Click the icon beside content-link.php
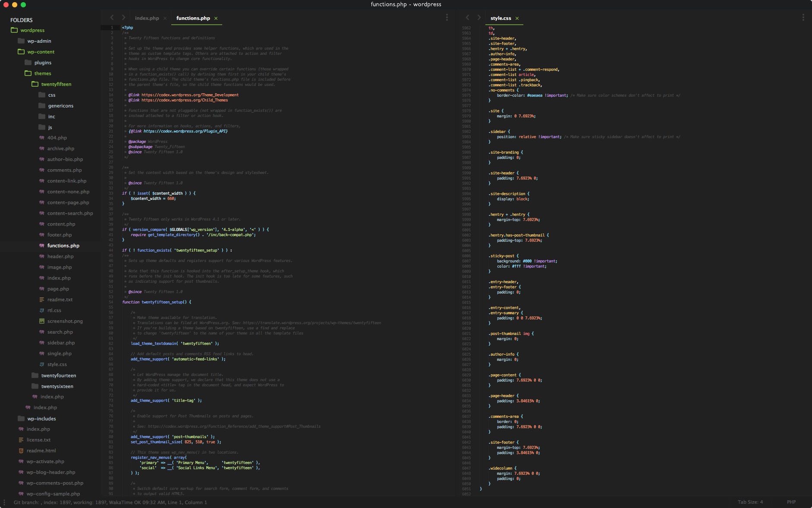The height and width of the screenshot is (508, 812). (x=42, y=181)
